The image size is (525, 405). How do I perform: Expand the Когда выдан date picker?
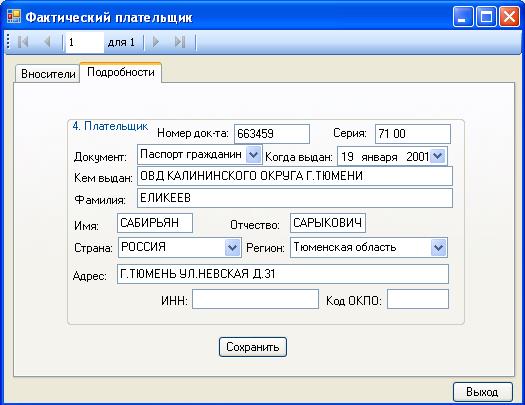click(x=438, y=156)
